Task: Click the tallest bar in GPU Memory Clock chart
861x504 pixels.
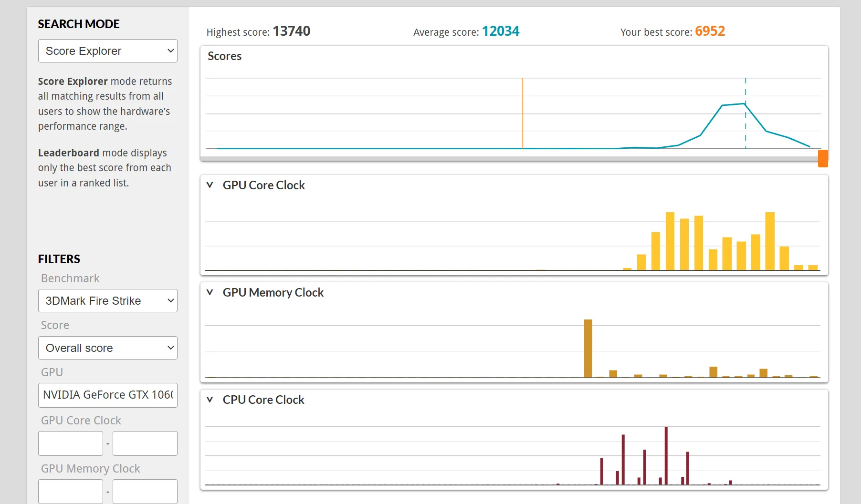Action: point(588,349)
